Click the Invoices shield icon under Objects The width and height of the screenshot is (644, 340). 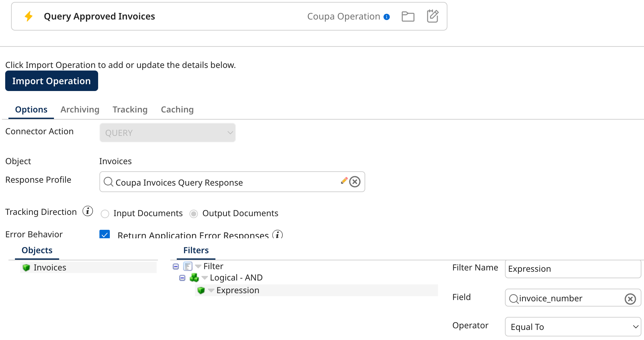click(x=26, y=267)
